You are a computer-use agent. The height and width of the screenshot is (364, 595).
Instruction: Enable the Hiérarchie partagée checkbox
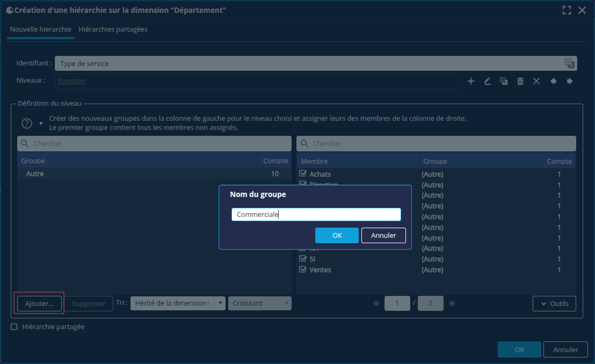14,326
